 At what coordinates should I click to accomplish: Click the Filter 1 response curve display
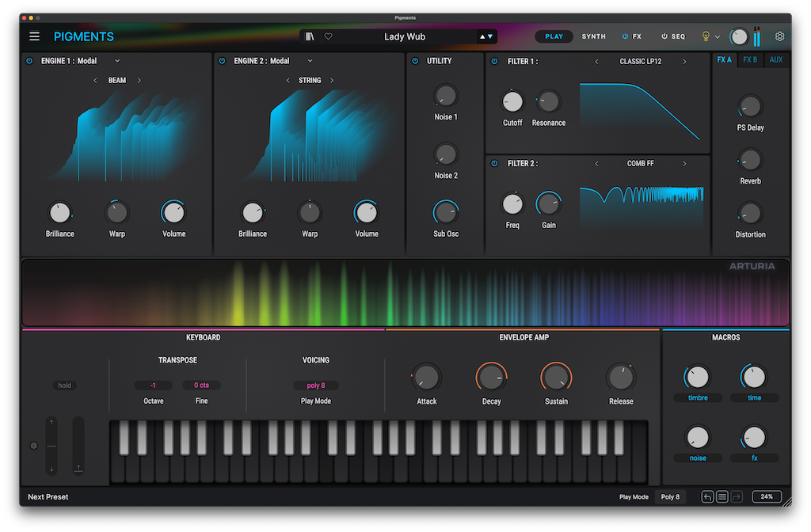pos(640,111)
